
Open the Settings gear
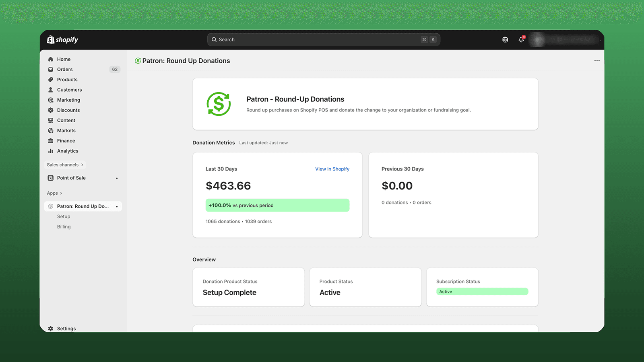point(51,328)
